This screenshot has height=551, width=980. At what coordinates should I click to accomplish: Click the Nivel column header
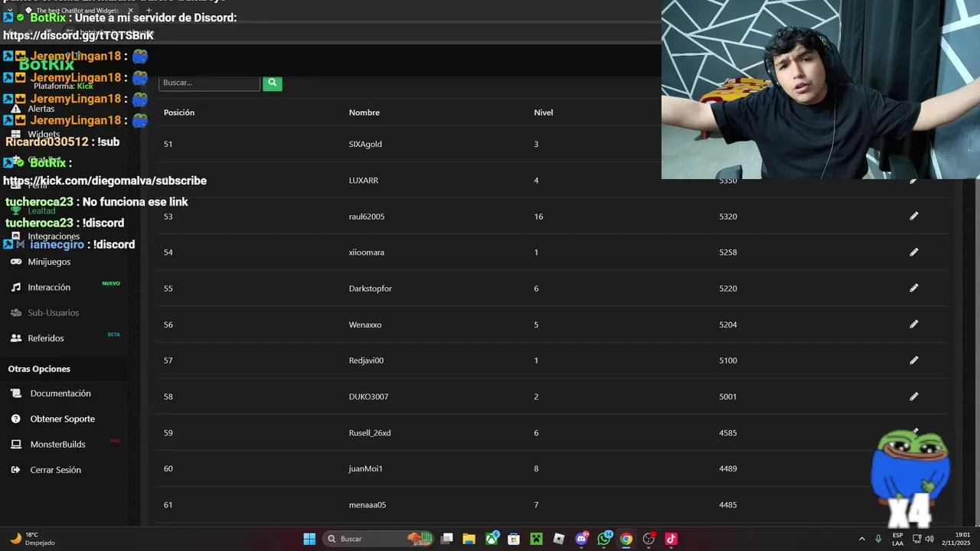click(544, 112)
